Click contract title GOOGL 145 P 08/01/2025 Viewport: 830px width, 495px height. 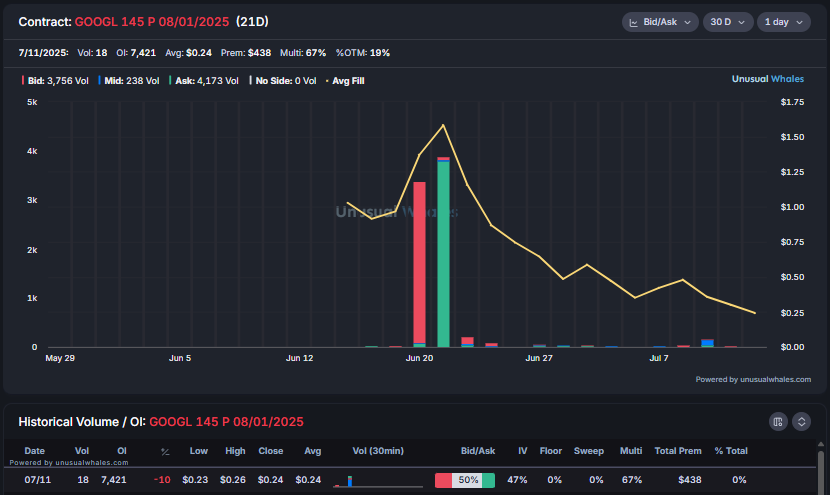(152, 22)
